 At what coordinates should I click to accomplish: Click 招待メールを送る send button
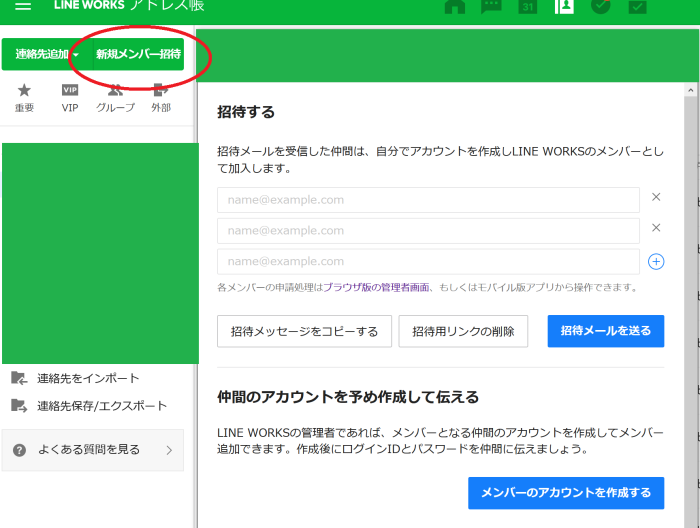tap(606, 331)
